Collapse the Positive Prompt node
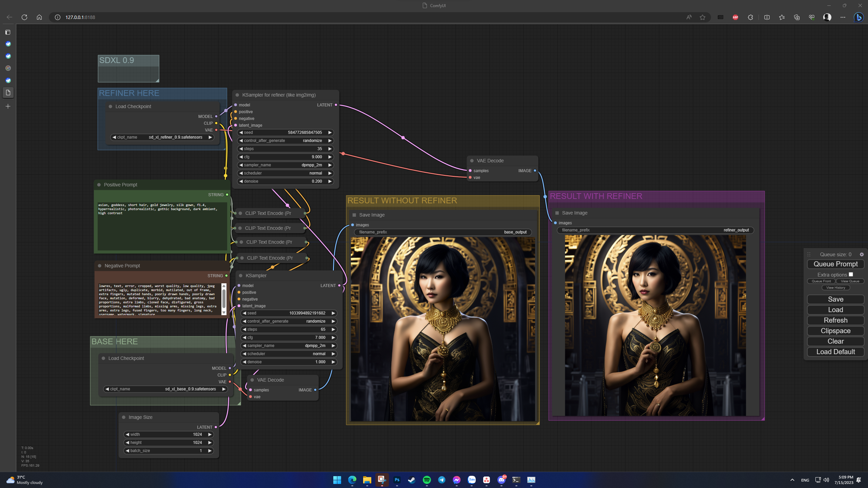 [99, 185]
